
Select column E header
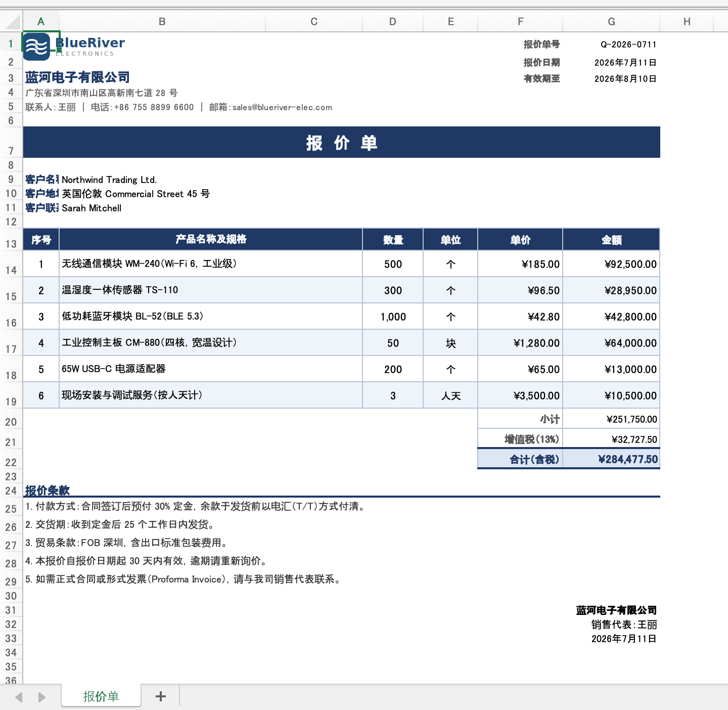point(450,22)
